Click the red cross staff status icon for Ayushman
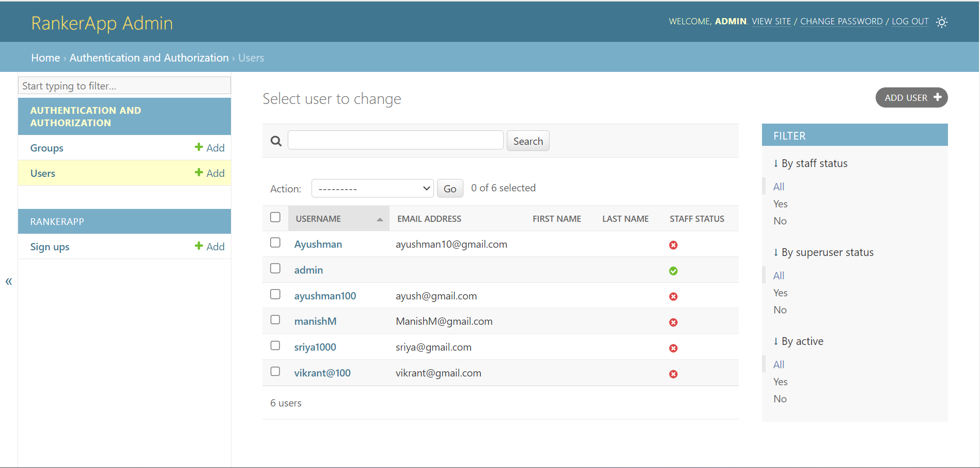This screenshot has height=468, width=980. tap(673, 245)
